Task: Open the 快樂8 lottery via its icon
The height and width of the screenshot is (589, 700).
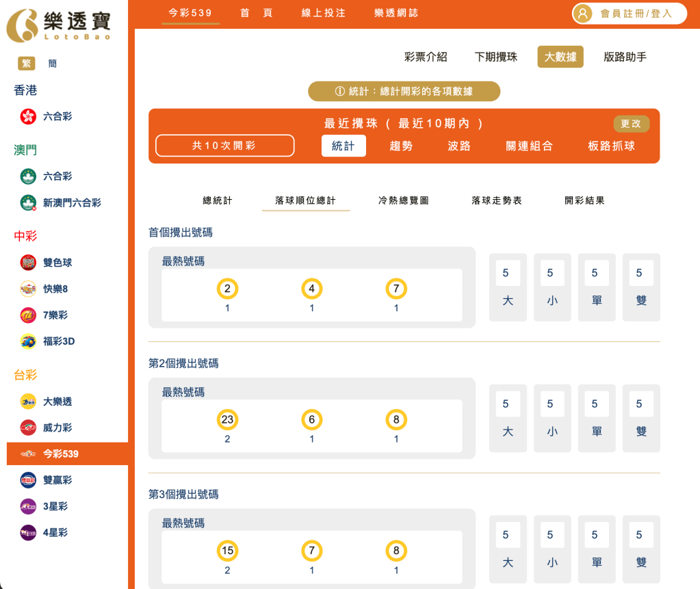Action: 27,289
